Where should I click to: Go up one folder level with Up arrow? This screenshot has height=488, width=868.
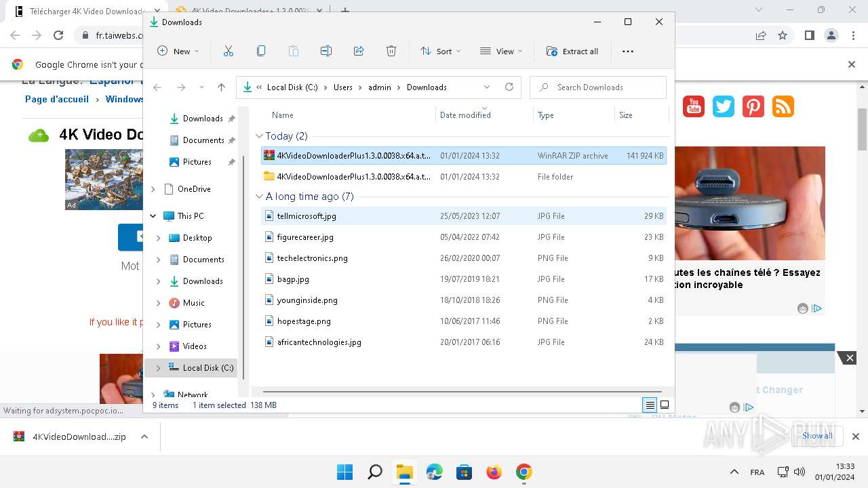tap(221, 87)
